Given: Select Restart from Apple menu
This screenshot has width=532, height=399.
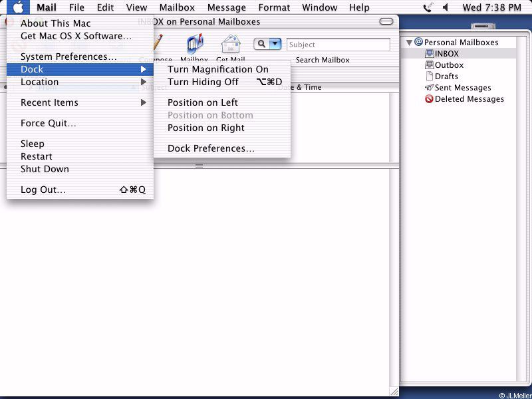Looking at the screenshot, I should [x=80, y=156].
